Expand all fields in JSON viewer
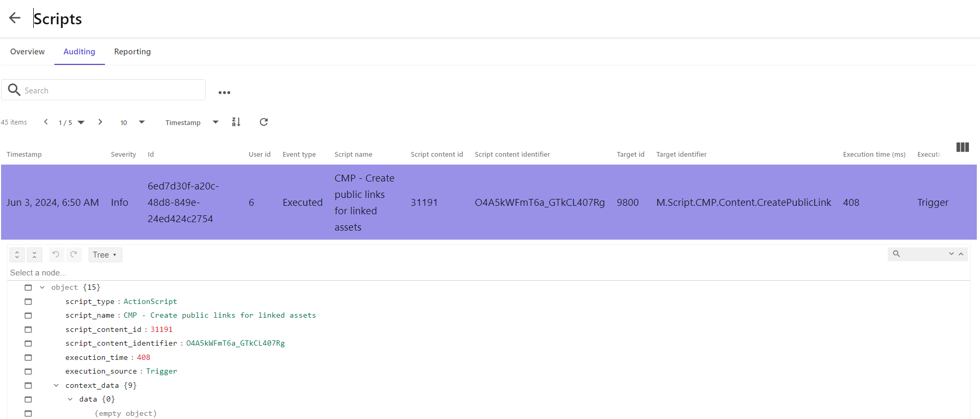Image resolution: width=980 pixels, height=419 pixels. [17, 255]
